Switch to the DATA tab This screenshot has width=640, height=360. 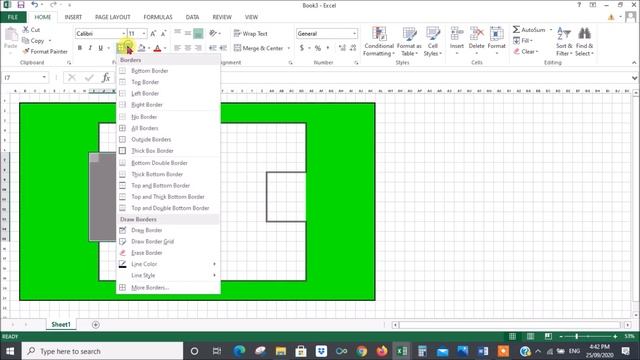[x=192, y=17]
